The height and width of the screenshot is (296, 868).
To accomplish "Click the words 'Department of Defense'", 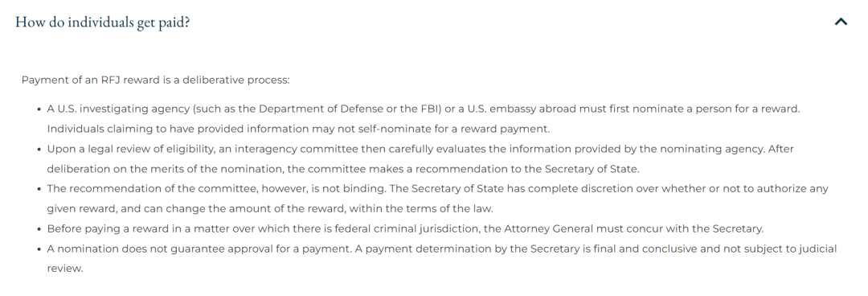I will (x=310, y=109).
